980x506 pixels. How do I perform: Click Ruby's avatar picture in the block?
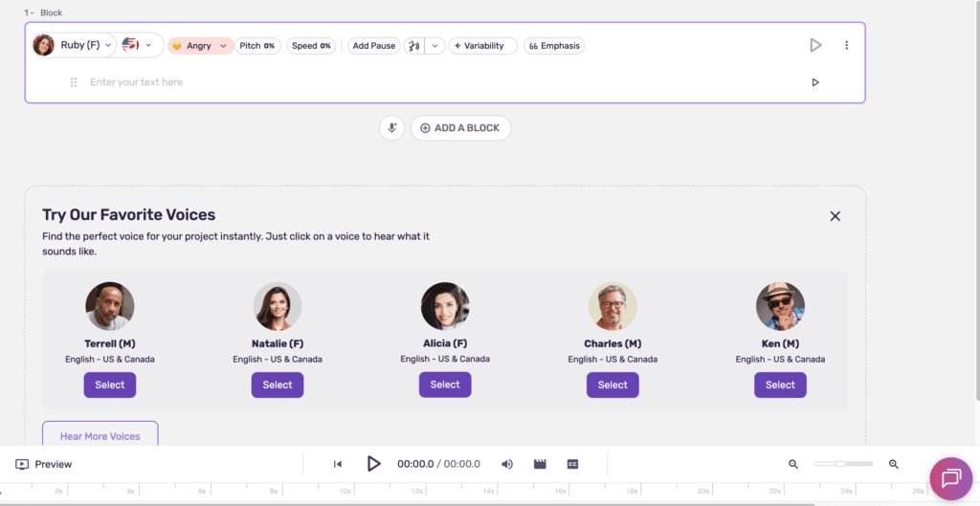tap(44, 45)
